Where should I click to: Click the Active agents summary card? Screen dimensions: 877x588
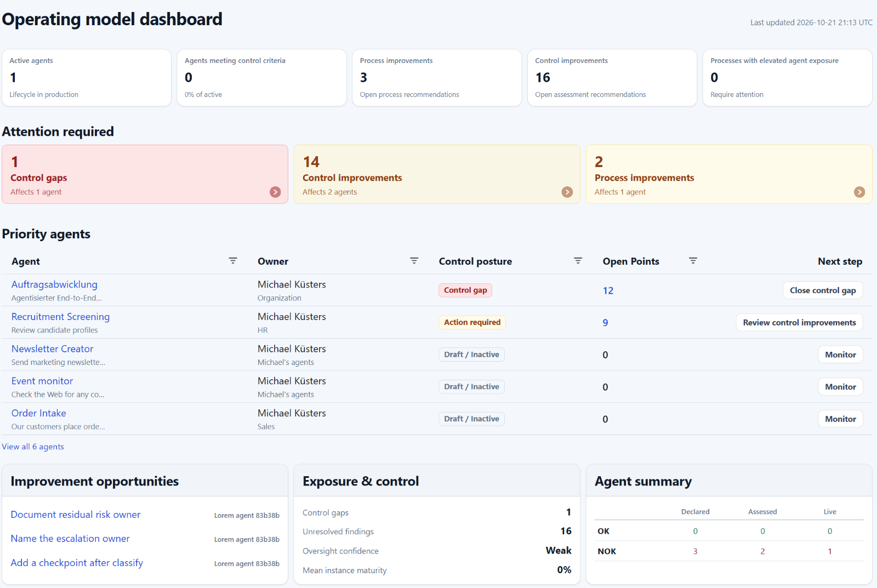(x=87, y=78)
